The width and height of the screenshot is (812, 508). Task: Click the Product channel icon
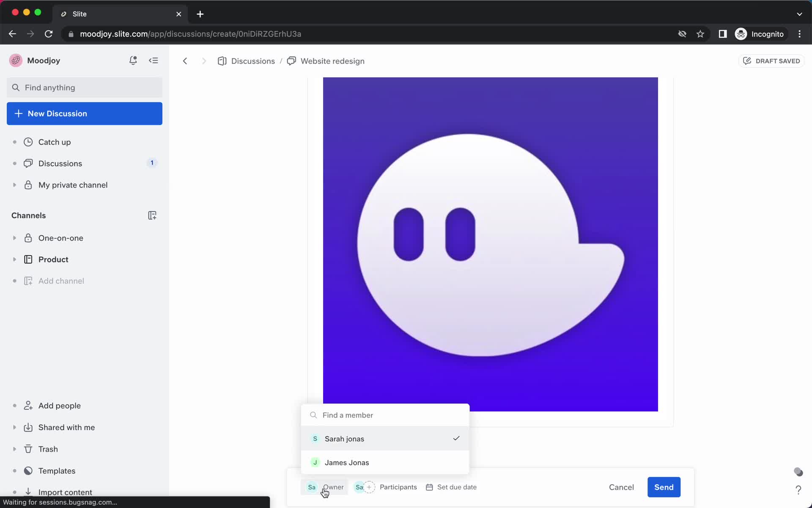click(x=28, y=260)
